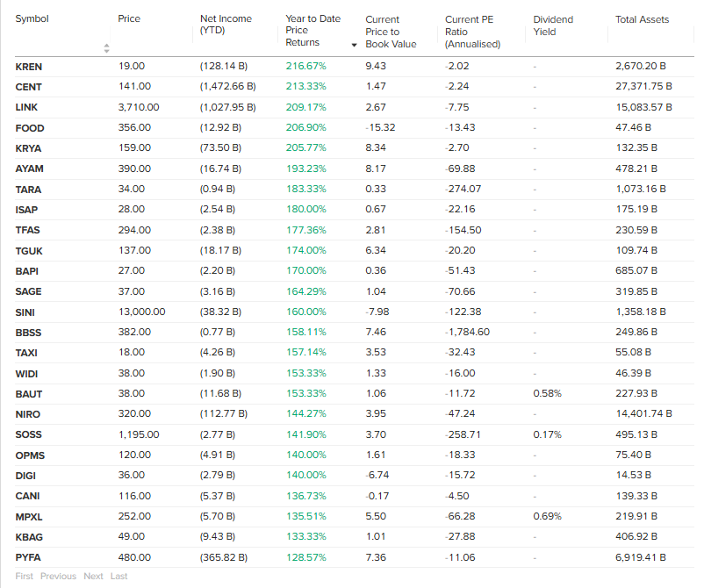Click the sort arrows icon under Symbol

(x=107, y=47)
